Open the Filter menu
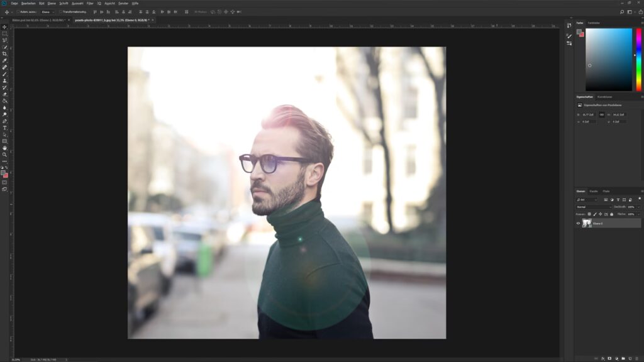The image size is (644, 362). pos(90,3)
